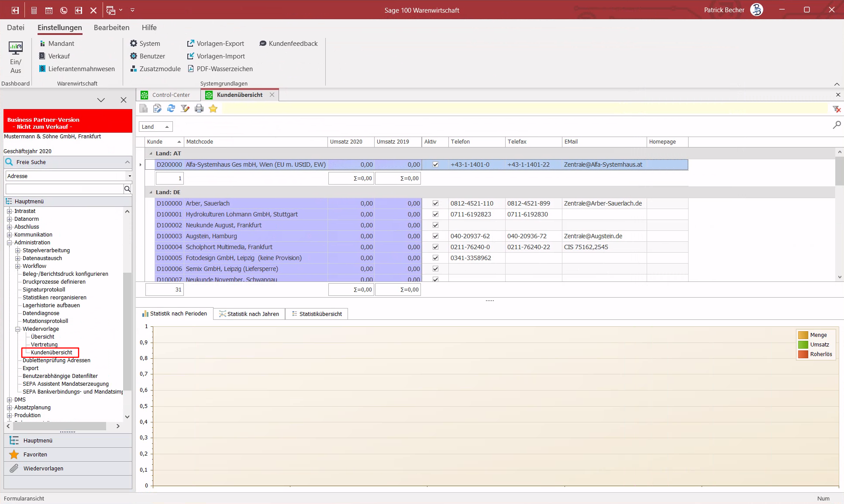Click the edit document icon in toolbar
The height and width of the screenshot is (504, 844).
(x=157, y=108)
